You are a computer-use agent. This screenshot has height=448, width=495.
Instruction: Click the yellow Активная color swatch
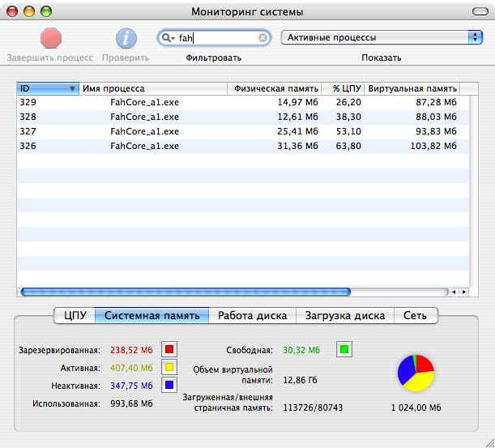click(169, 368)
